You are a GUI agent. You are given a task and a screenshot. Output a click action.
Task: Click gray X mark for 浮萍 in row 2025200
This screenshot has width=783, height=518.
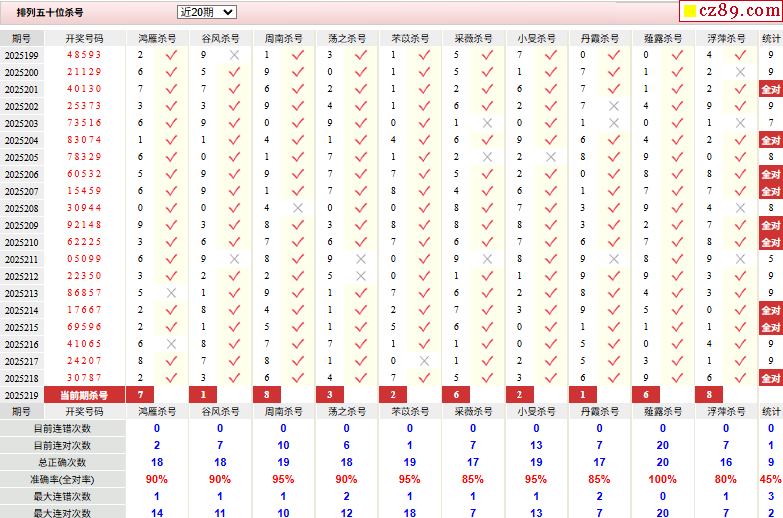tap(741, 72)
